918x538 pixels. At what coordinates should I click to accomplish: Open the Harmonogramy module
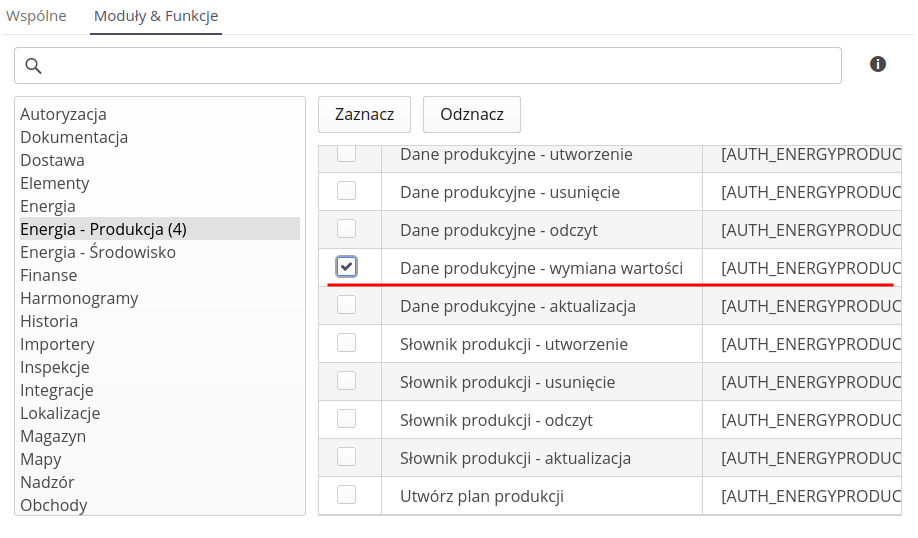click(x=79, y=298)
